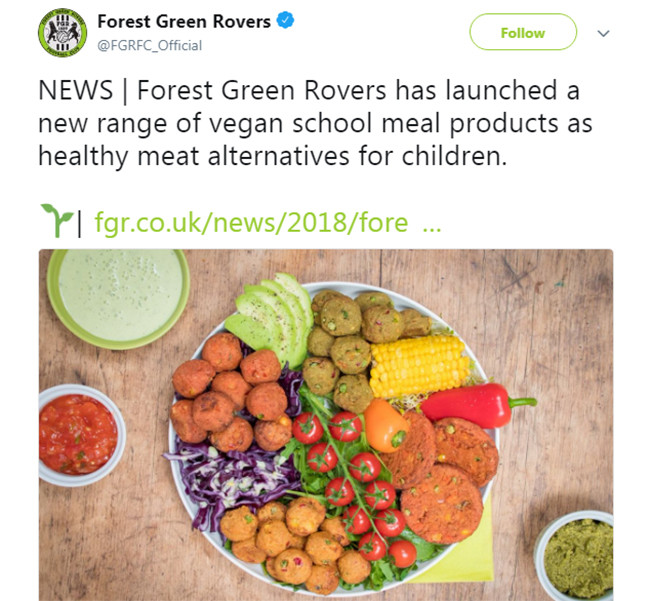Click the Forest Green Rovers club crest avatar
Image resolution: width=650 pixels, height=601 pixels.
63,33
